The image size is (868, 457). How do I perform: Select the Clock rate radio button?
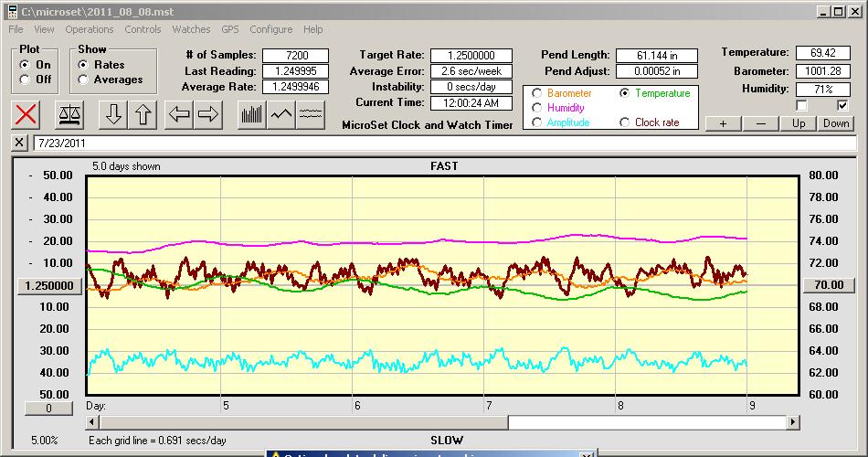click(624, 122)
